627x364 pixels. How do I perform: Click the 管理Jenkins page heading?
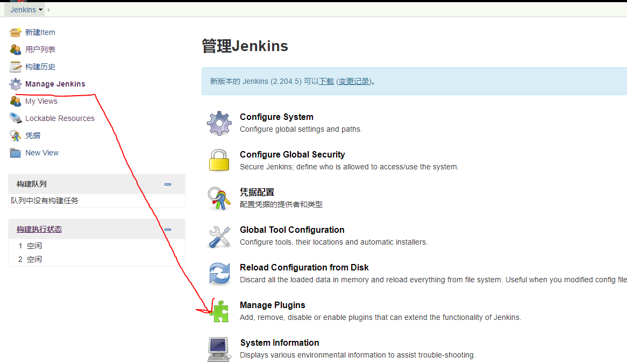pos(245,46)
